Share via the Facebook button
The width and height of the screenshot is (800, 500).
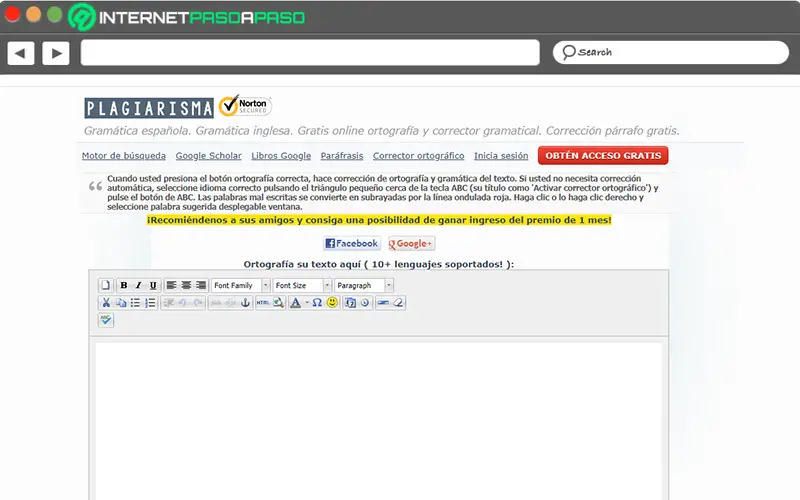point(352,243)
